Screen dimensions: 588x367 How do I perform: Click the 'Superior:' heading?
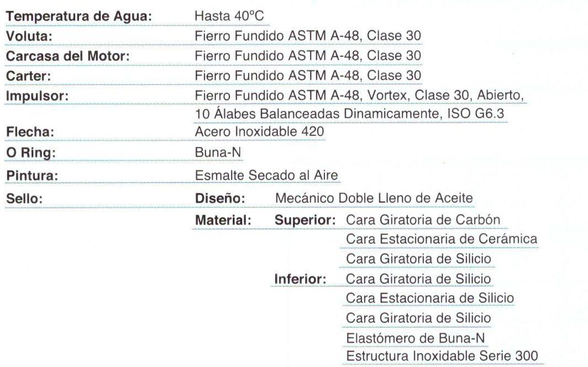point(305,221)
